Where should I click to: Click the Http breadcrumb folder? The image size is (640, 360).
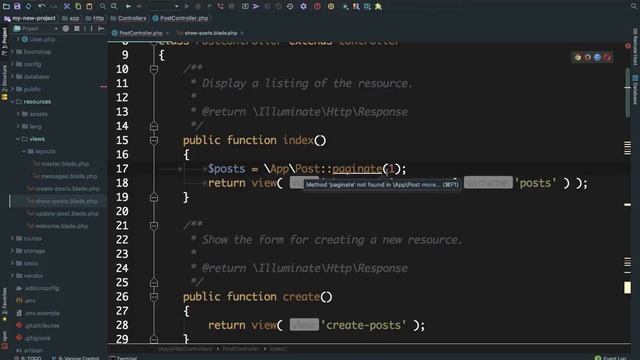click(95, 18)
